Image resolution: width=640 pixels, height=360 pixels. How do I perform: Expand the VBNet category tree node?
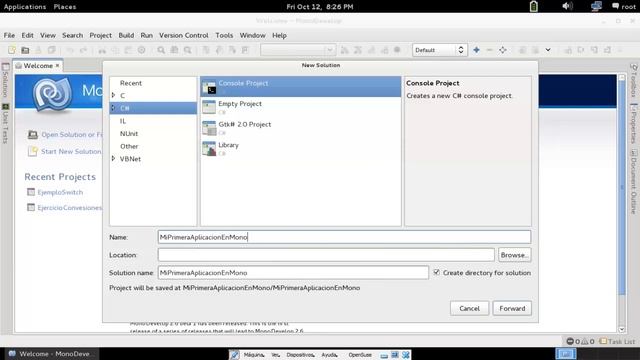click(113, 158)
